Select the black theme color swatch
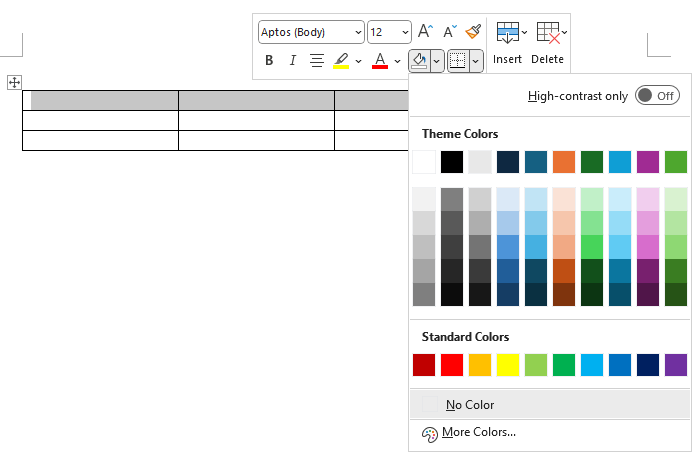This screenshot has height=458, width=698. point(452,162)
